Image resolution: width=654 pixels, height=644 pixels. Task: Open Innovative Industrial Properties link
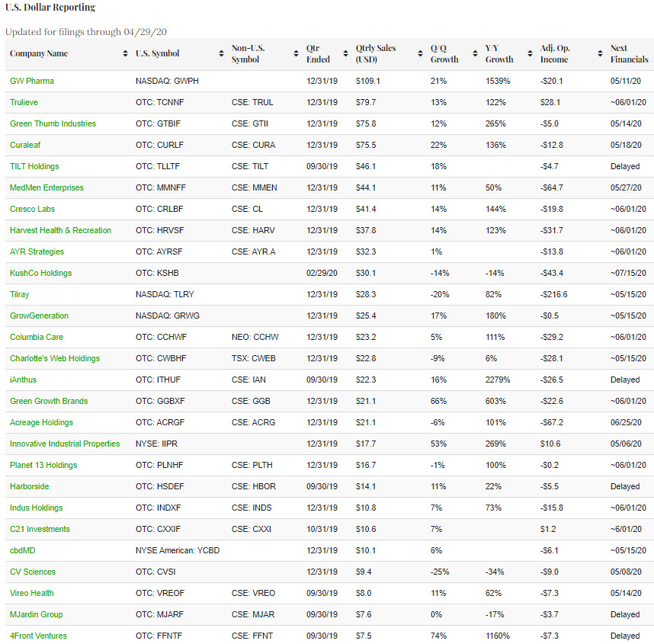(65, 444)
